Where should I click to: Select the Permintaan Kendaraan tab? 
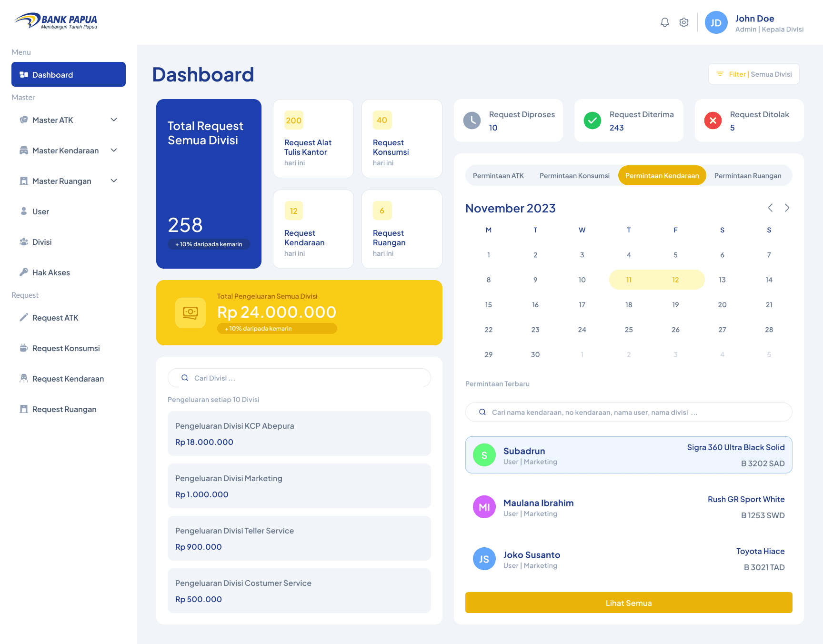[662, 176]
